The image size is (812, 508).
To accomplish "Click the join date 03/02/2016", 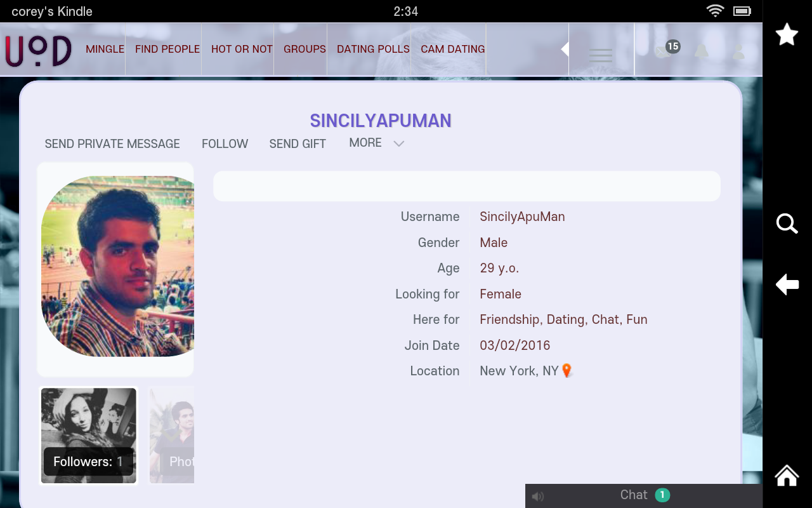I will [x=515, y=345].
